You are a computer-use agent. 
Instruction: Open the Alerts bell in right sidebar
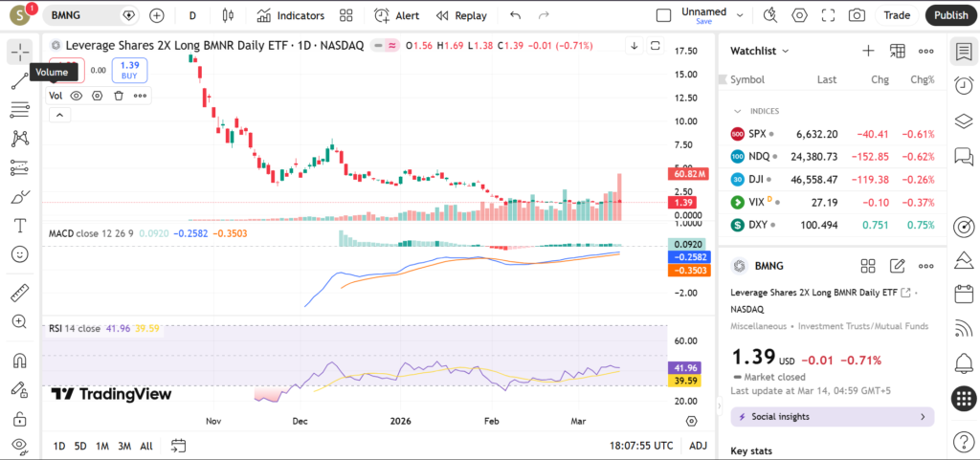[x=964, y=362]
